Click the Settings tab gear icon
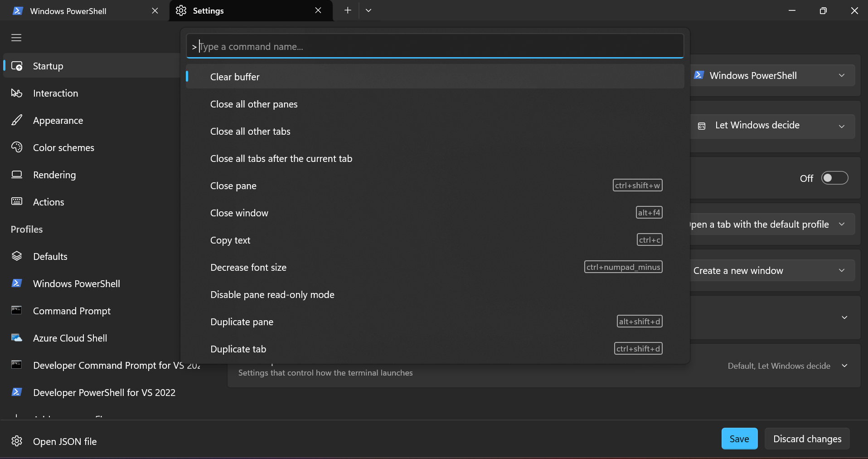Viewport: 868px width, 459px height. tap(181, 10)
